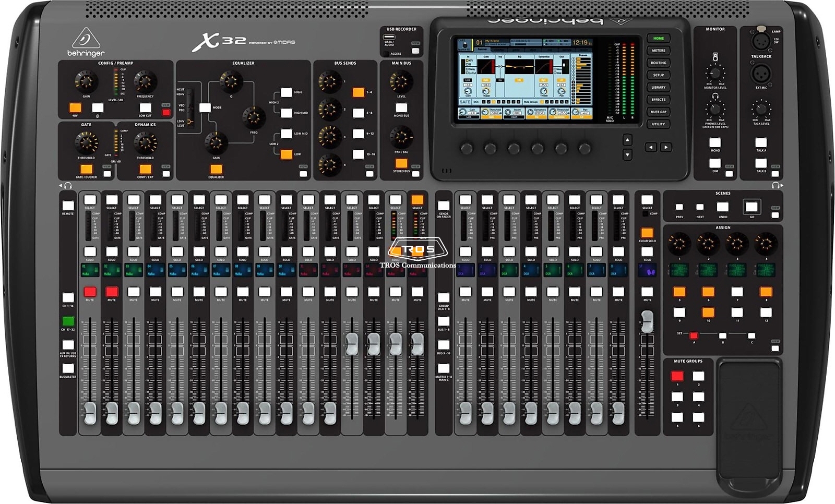
Task: Click the EQ Q knob
Action: click(x=231, y=81)
